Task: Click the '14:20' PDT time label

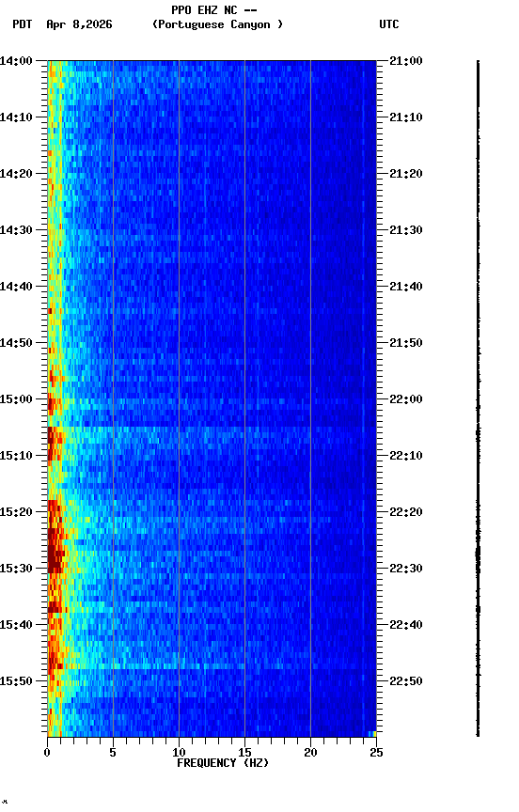Action: [16, 174]
